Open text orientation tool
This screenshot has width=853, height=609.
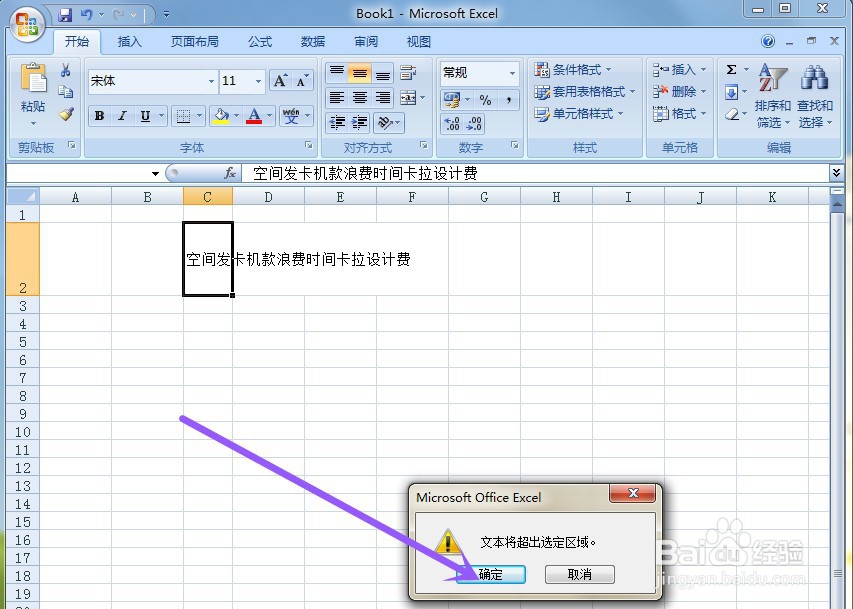point(385,122)
